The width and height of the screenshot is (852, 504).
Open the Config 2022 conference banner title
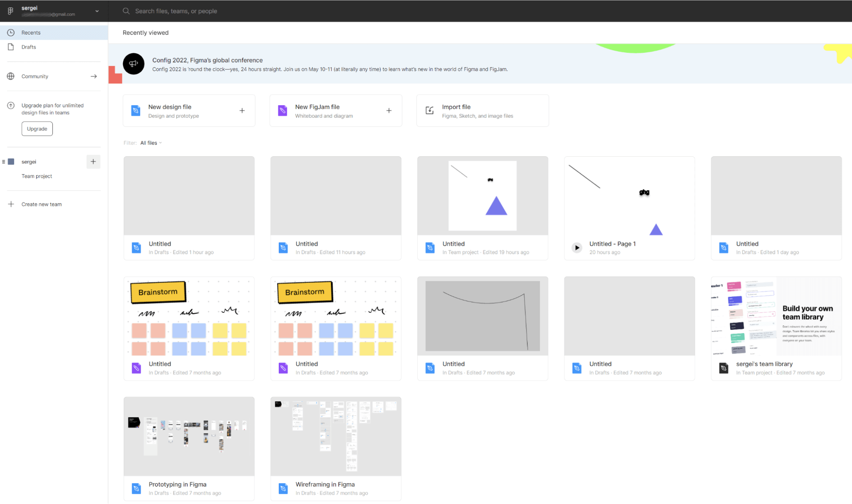pyautogui.click(x=208, y=60)
